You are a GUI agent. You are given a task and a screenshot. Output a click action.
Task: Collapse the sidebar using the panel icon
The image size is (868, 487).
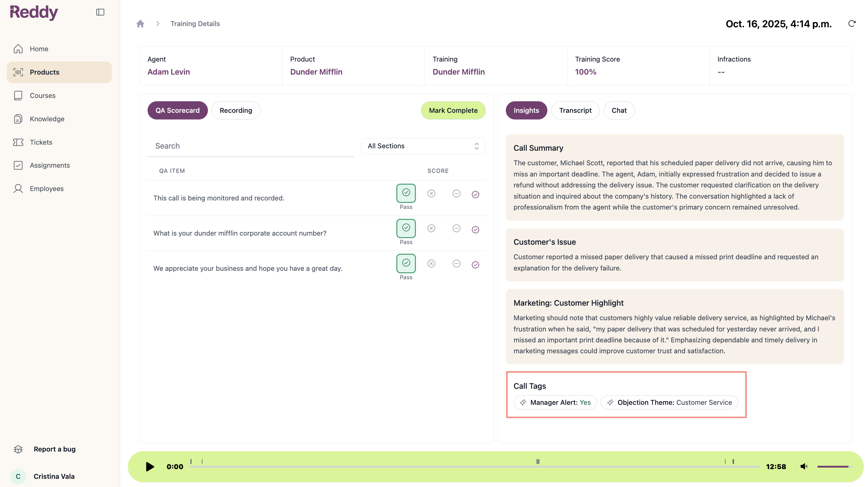click(100, 12)
